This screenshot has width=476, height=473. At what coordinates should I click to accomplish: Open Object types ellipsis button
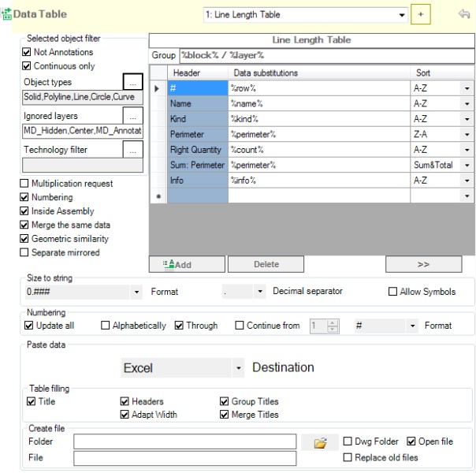pyautogui.click(x=133, y=82)
